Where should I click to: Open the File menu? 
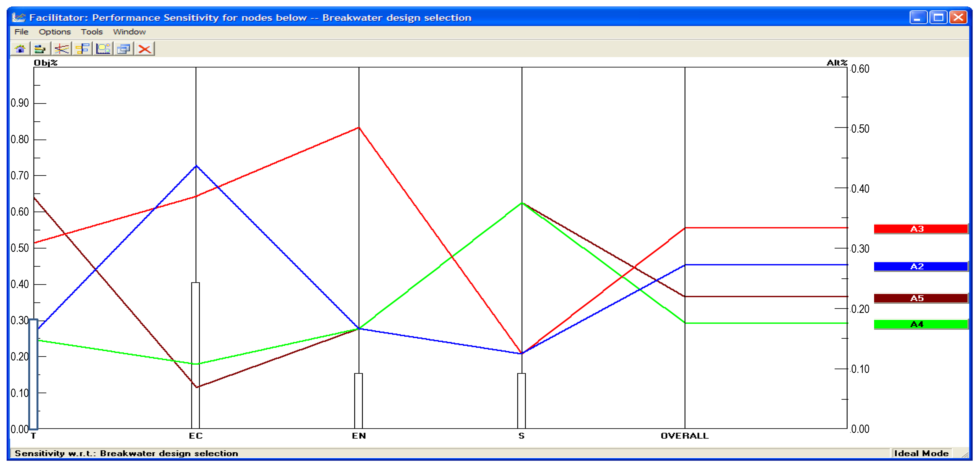pos(21,32)
